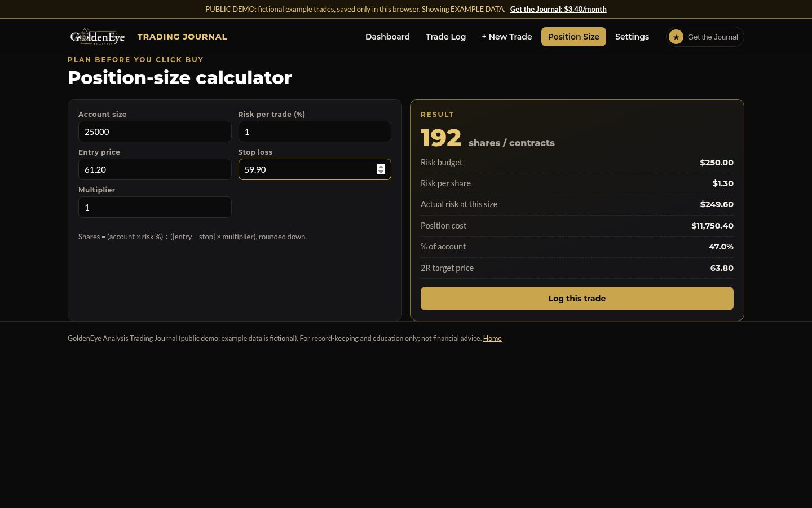Click the PLAN BEFORE YOU CLICK BUY label

pyautogui.click(x=135, y=59)
